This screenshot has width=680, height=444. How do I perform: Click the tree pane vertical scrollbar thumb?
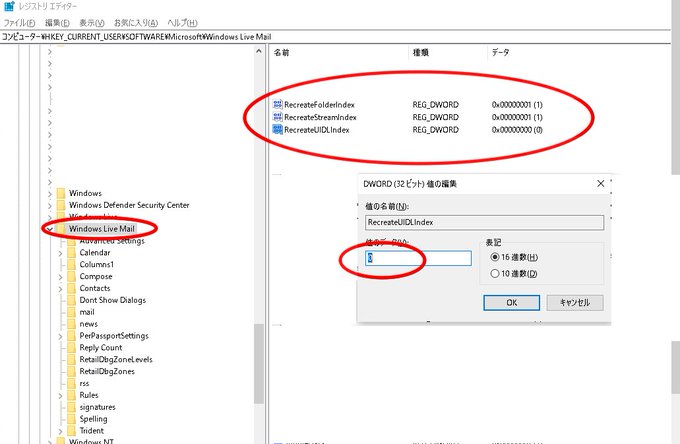[x=259, y=363]
